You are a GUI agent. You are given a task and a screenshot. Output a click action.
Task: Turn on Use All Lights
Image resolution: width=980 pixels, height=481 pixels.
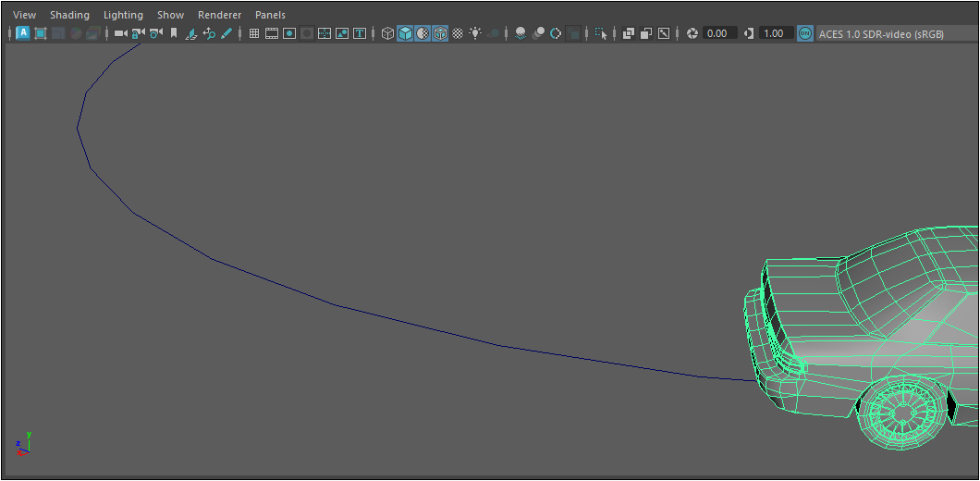tap(475, 33)
